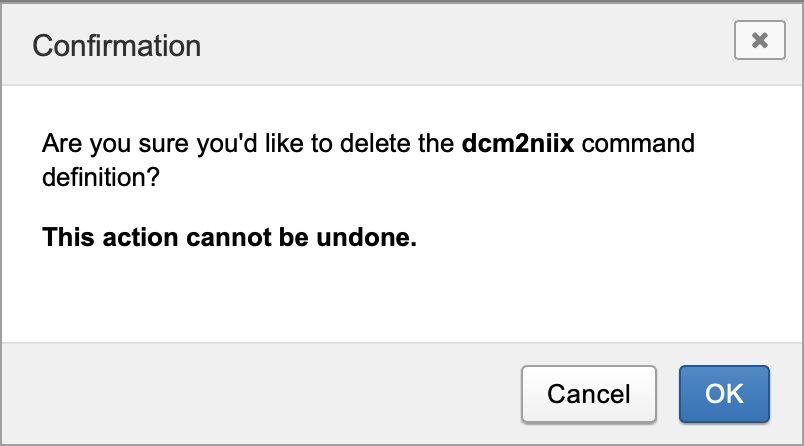Click the word "command" in the message
804x446 pixels.
(637, 143)
